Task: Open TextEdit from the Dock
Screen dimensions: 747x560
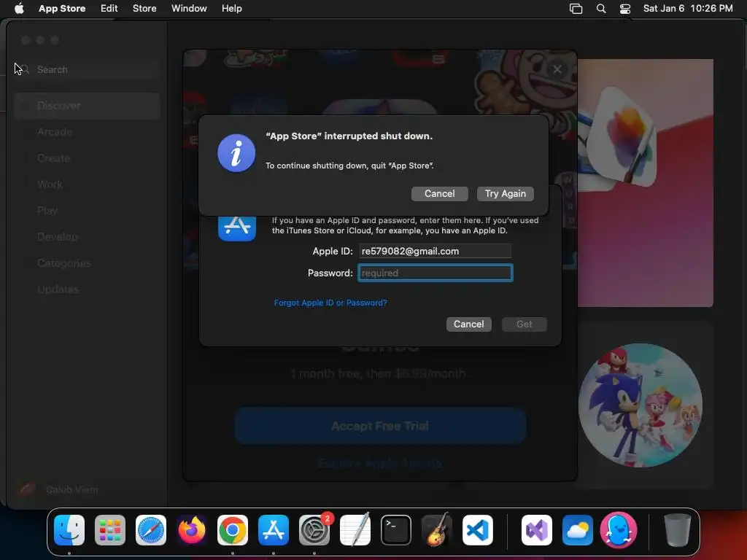Action: [x=355, y=530]
